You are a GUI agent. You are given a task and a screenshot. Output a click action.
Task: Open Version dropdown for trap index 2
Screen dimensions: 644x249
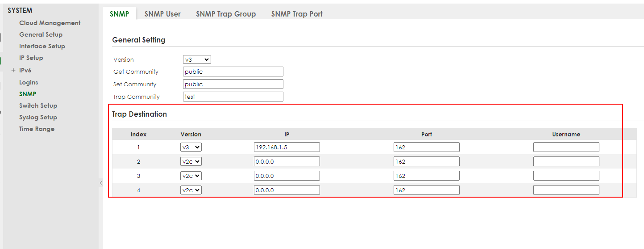(x=191, y=161)
